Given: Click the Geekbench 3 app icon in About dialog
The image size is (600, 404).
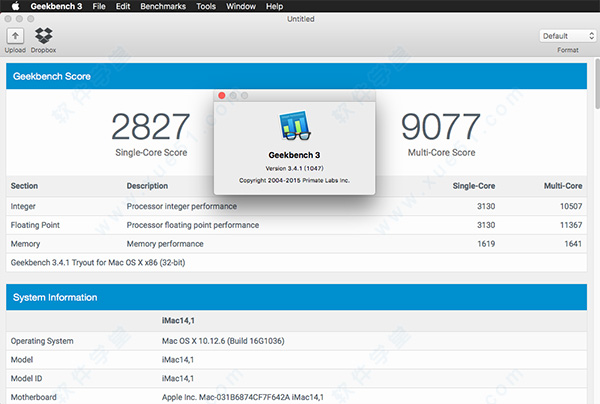Looking at the screenshot, I should [x=294, y=125].
